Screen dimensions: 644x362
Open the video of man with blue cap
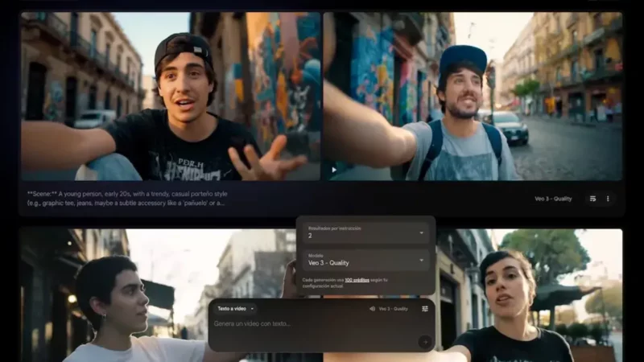[x=473, y=96]
